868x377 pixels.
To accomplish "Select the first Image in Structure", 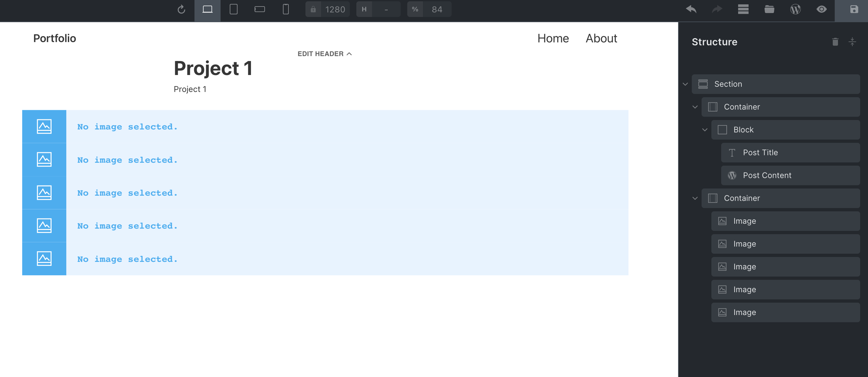I will pos(785,221).
